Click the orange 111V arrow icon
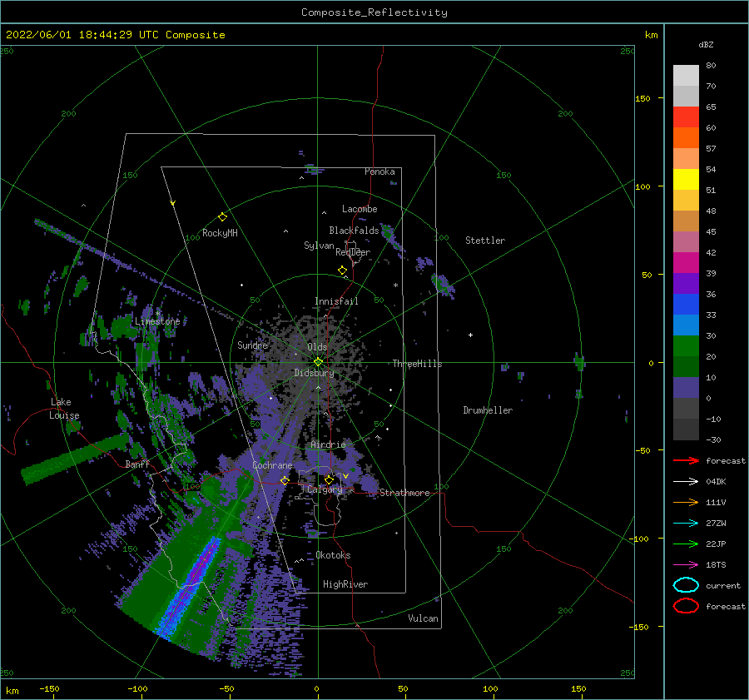The image size is (749, 700). click(x=686, y=502)
